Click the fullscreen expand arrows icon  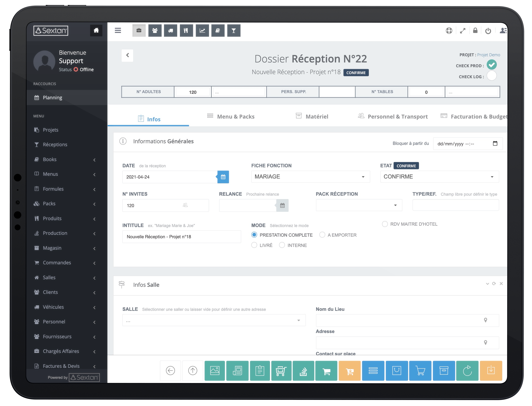click(462, 31)
